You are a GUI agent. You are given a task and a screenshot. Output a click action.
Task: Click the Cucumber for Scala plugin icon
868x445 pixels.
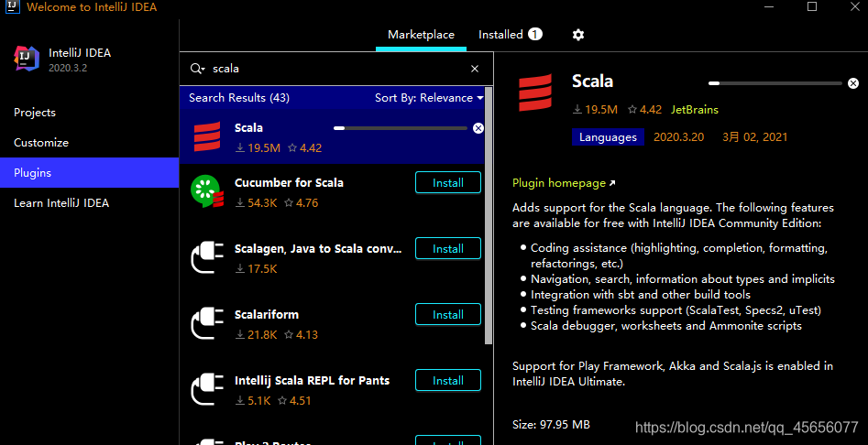click(x=207, y=191)
